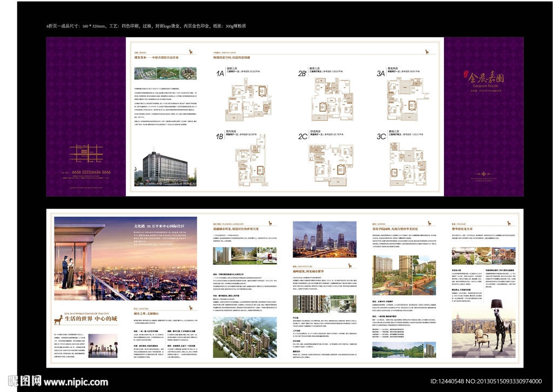Click the red seal emblem beside 金辰嘉园 logo
This screenshot has height=392, width=553.
coord(467,74)
